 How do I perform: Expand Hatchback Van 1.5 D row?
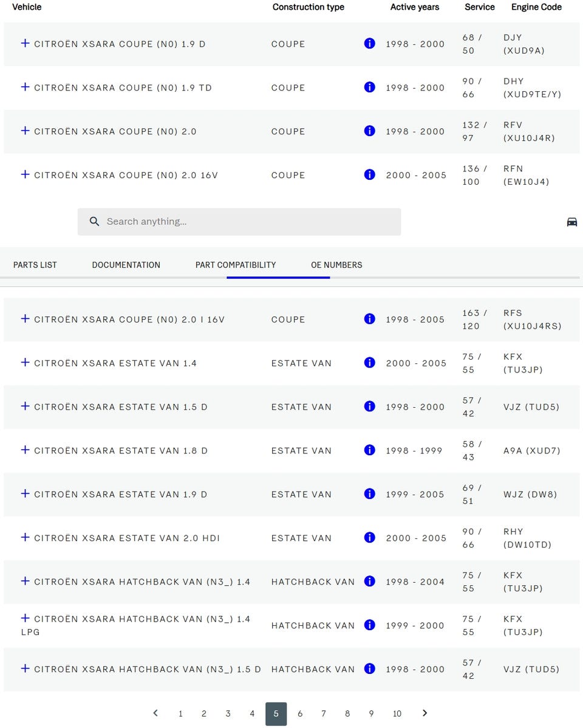click(x=25, y=668)
